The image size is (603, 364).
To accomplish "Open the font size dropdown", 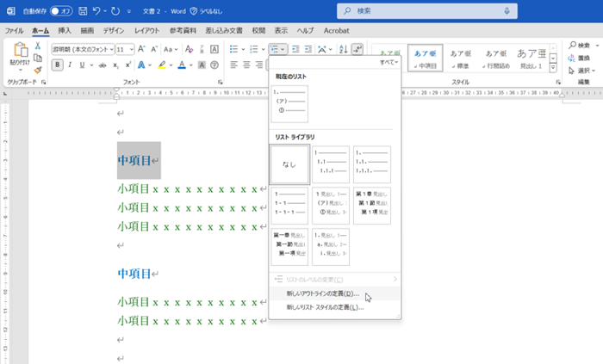I will (x=132, y=49).
